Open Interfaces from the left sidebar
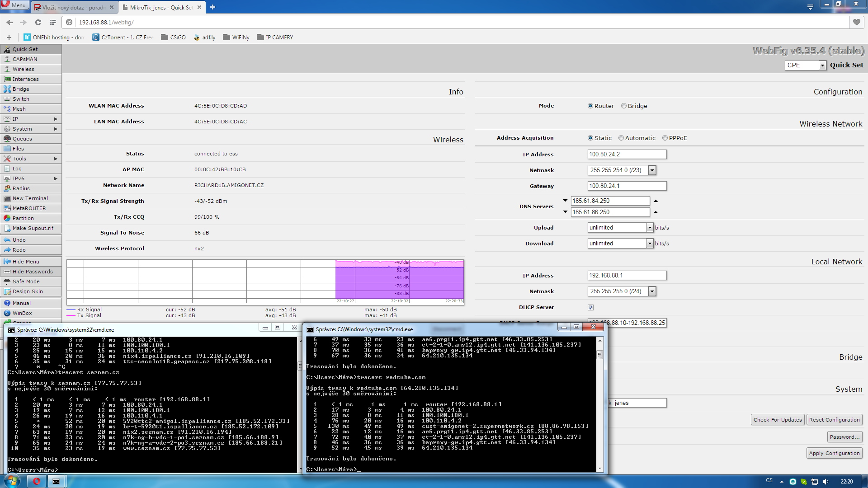This screenshot has height=488, width=868. click(x=25, y=79)
